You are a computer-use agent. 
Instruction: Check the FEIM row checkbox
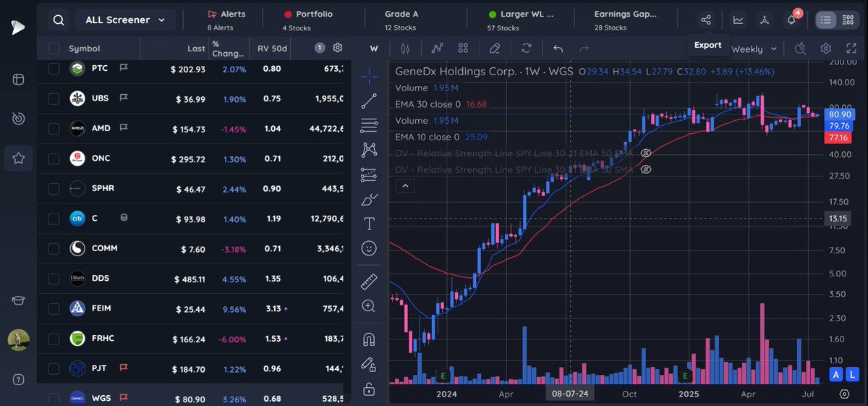pyautogui.click(x=54, y=308)
